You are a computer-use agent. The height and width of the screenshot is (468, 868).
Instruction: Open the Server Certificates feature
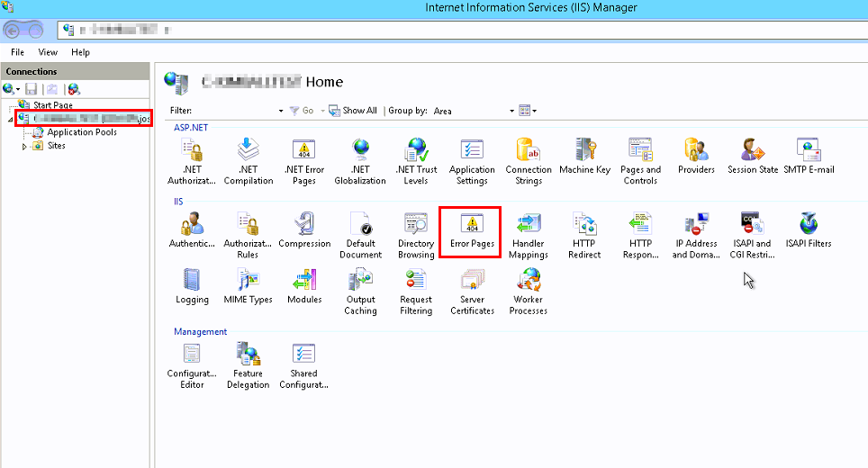pos(472,292)
